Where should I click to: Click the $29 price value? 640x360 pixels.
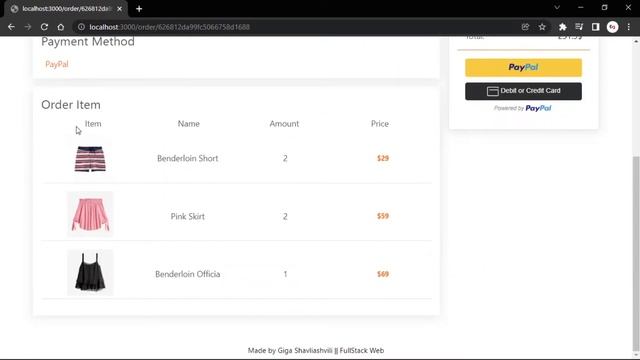tap(383, 158)
